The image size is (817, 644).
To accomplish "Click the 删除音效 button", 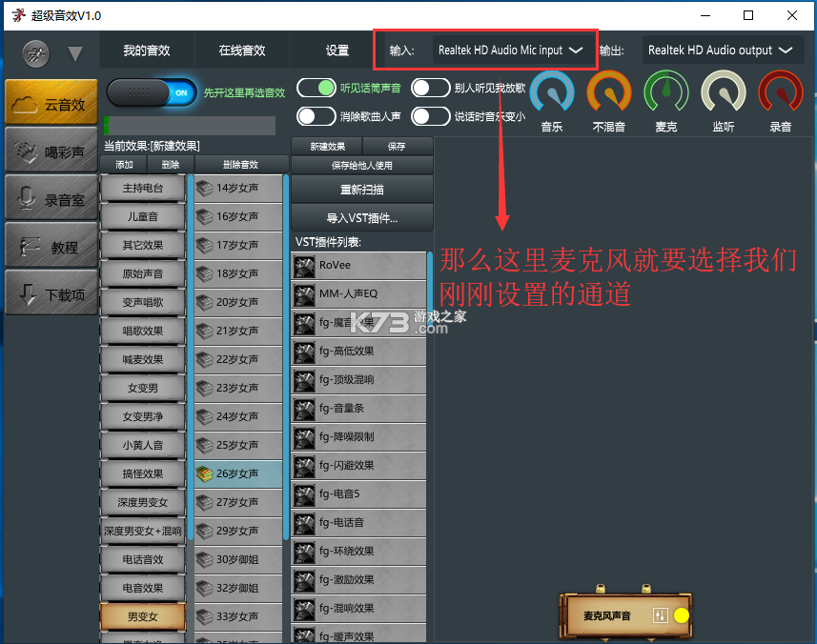I will tap(241, 165).
